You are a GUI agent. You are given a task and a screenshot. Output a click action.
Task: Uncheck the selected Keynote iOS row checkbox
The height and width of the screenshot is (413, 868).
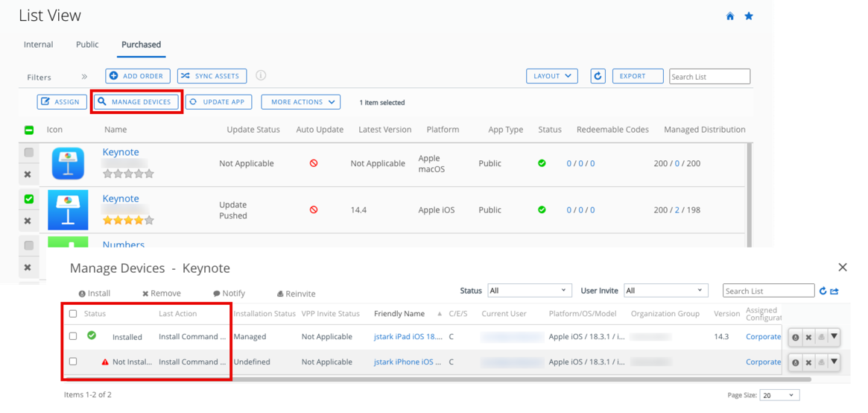28,199
